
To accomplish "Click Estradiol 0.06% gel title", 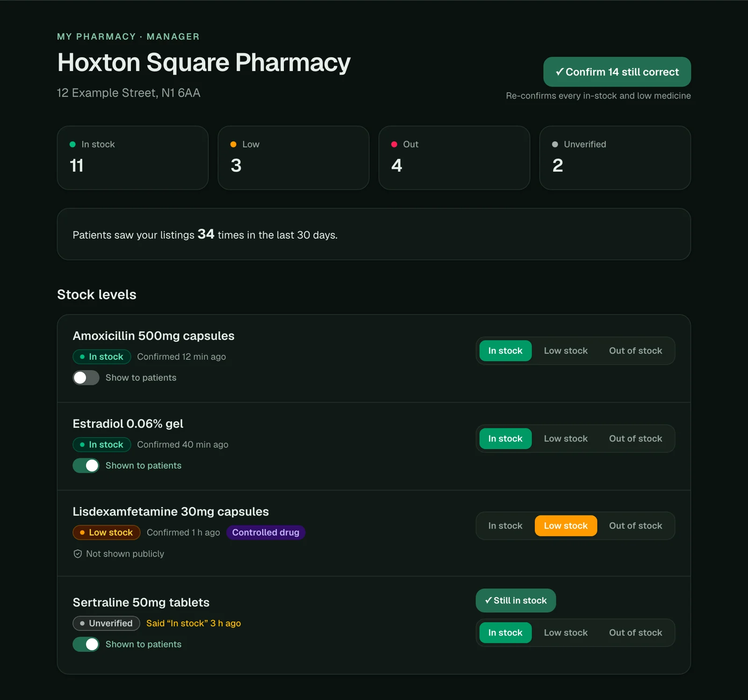I will pyautogui.click(x=128, y=424).
